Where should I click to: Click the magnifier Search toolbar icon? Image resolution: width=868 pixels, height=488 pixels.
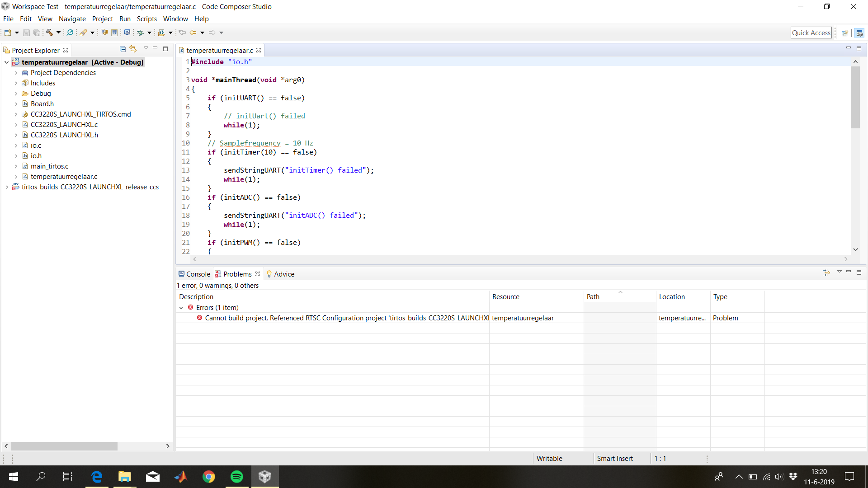(x=70, y=33)
